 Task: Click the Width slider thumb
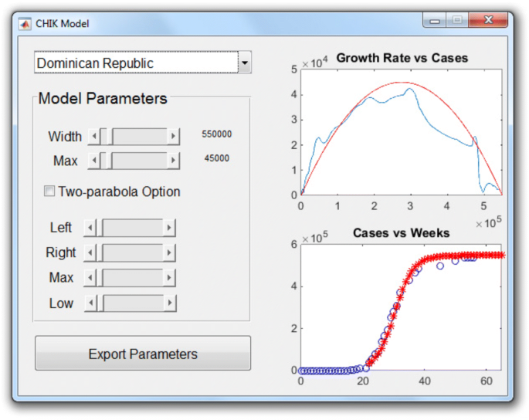[x=110, y=137]
